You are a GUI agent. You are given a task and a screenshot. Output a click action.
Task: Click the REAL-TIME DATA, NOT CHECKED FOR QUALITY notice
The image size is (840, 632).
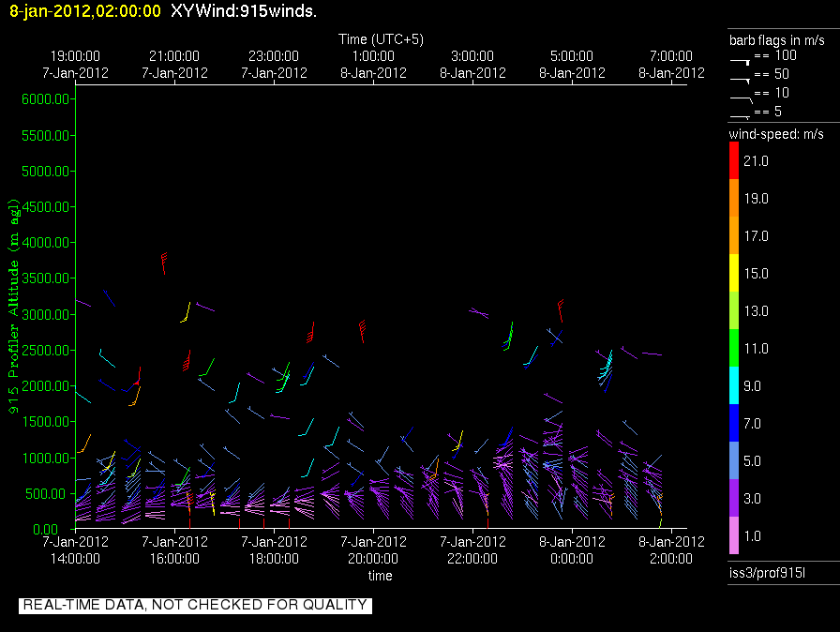195,605
